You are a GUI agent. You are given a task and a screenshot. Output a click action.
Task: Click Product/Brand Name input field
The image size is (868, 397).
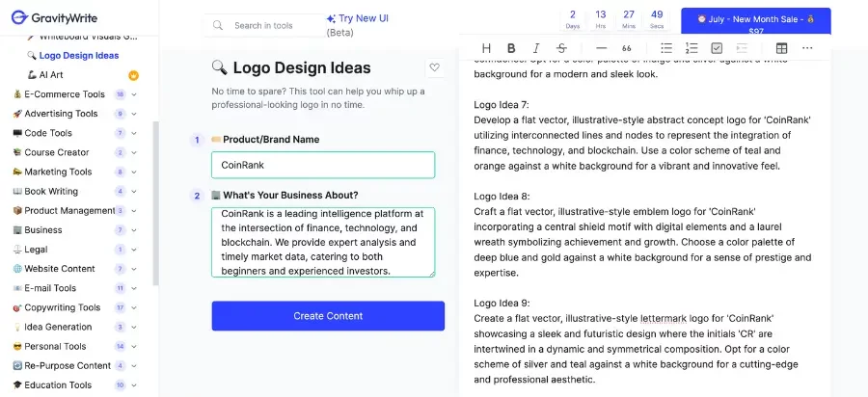pos(323,165)
